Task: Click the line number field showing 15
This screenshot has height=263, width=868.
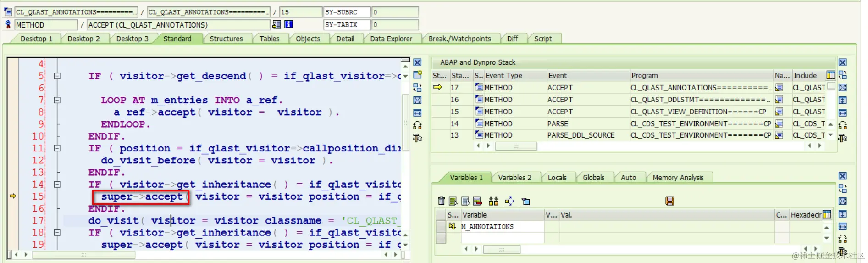Action: (x=300, y=12)
